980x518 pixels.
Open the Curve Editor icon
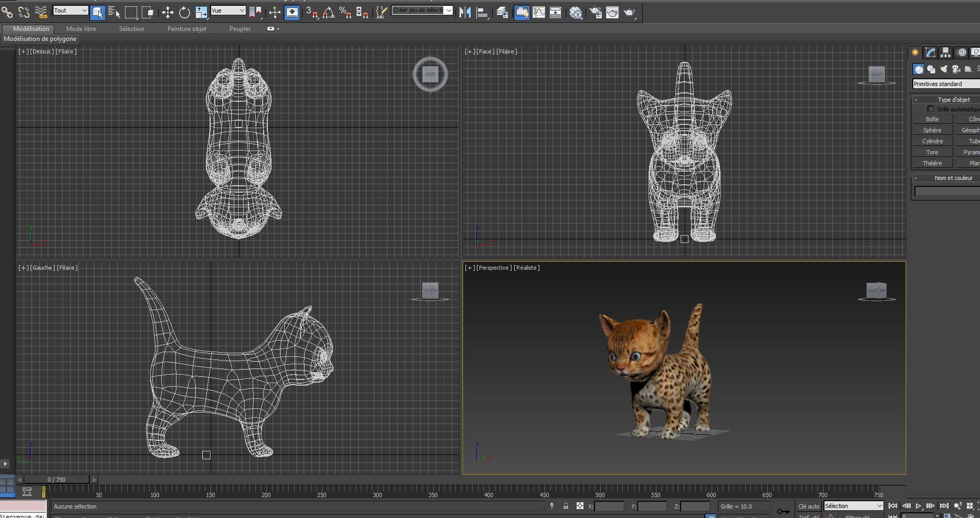pyautogui.click(x=539, y=12)
